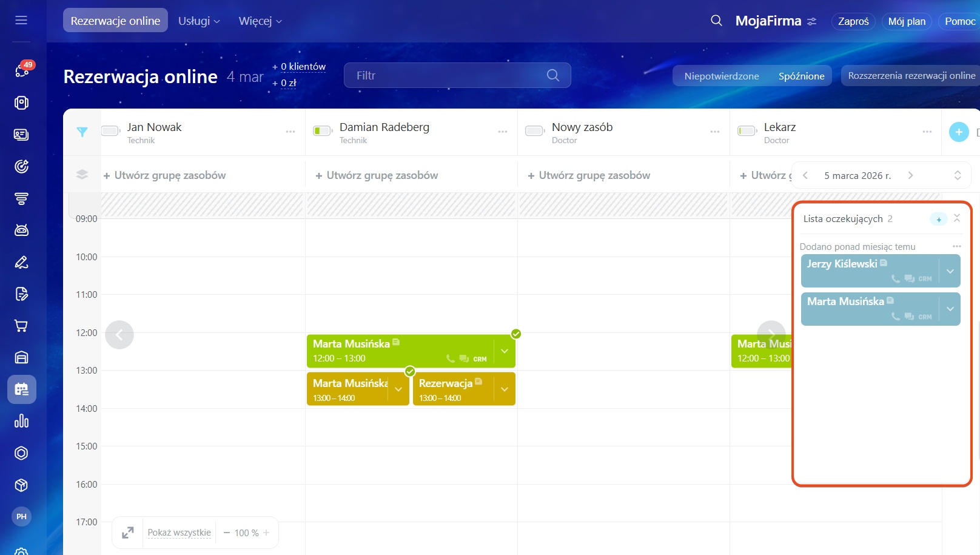Expand Jerzy Kiślewski waiting list card
This screenshot has height=555, width=980.
pyautogui.click(x=950, y=271)
